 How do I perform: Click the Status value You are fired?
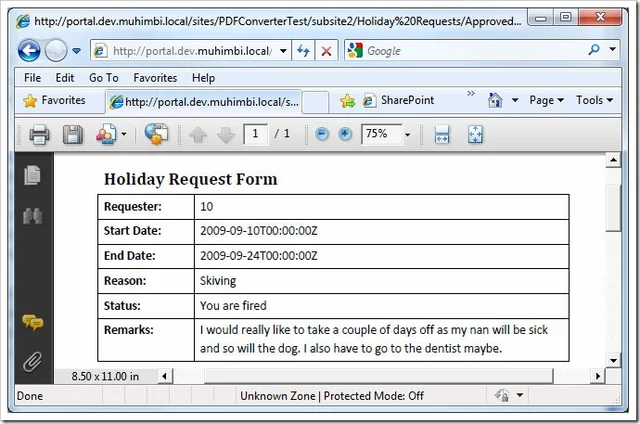click(233, 306)
